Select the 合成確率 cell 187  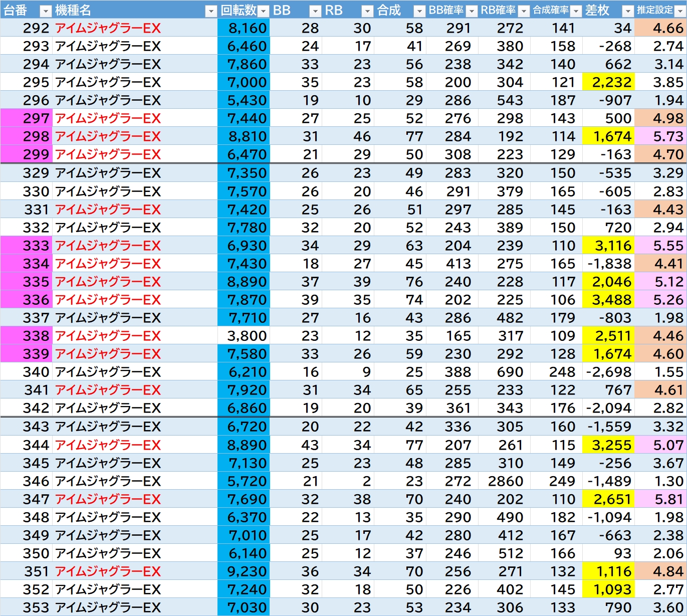pos(556,100)
